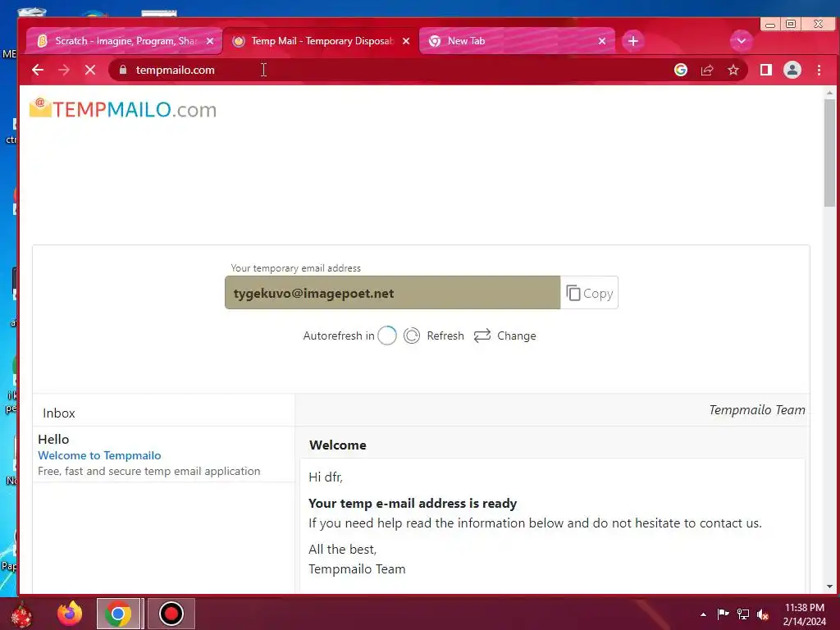Click the Inbox heading
840x630 pixels.
(x=59, y=413)
